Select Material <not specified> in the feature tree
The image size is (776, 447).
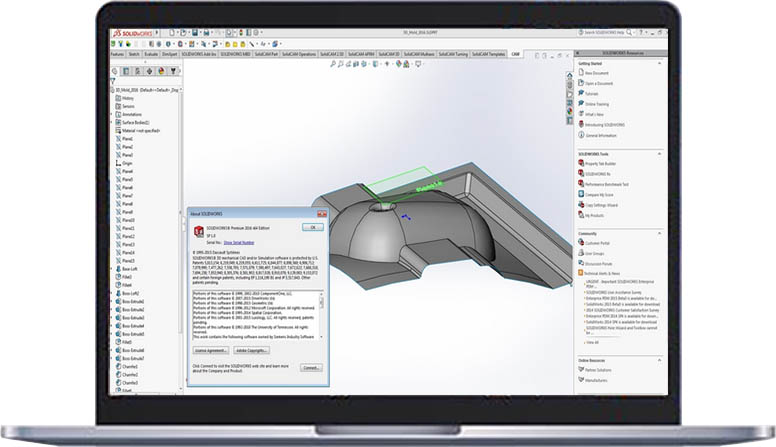click(141, 131)
